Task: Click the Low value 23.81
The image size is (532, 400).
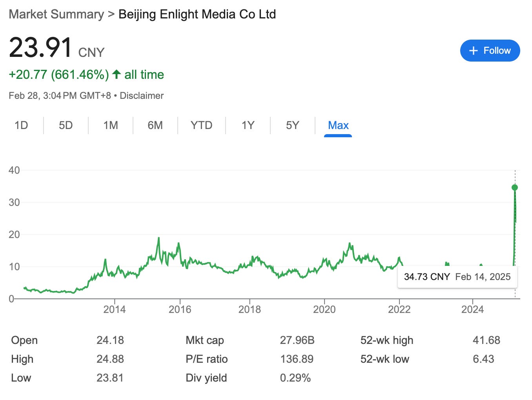Action: 110,378
